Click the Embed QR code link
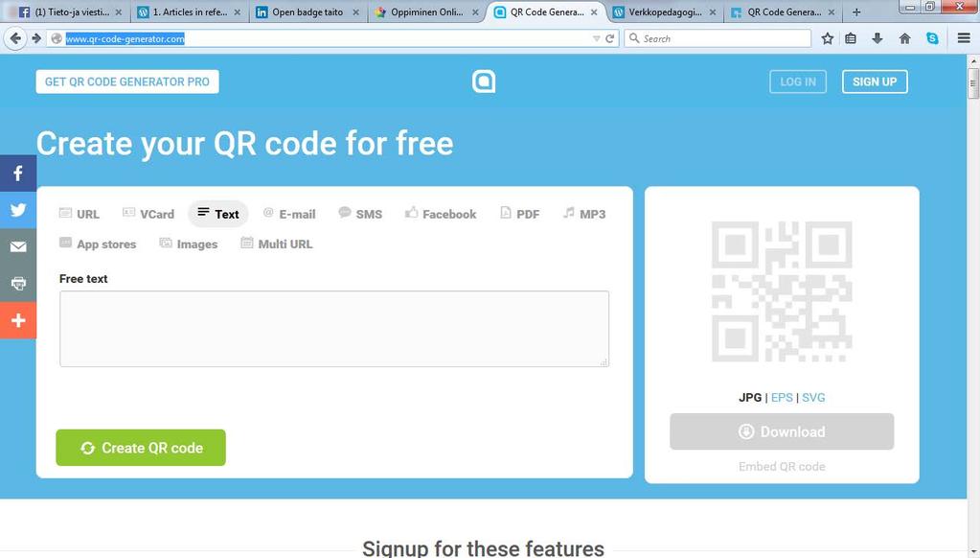Image resolution: width=980 pixels, height=558 pixels. (x=782, y=467)
